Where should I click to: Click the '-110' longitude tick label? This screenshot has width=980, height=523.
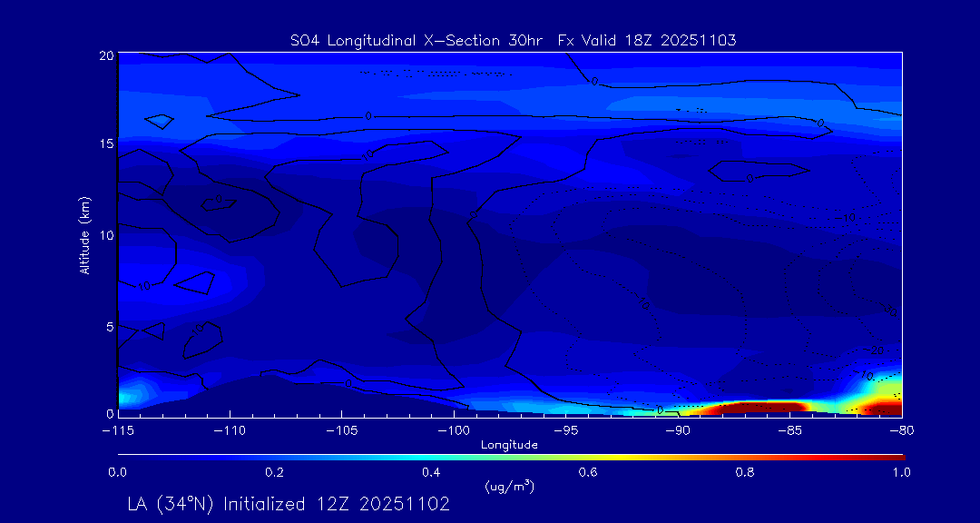point(230,431)
